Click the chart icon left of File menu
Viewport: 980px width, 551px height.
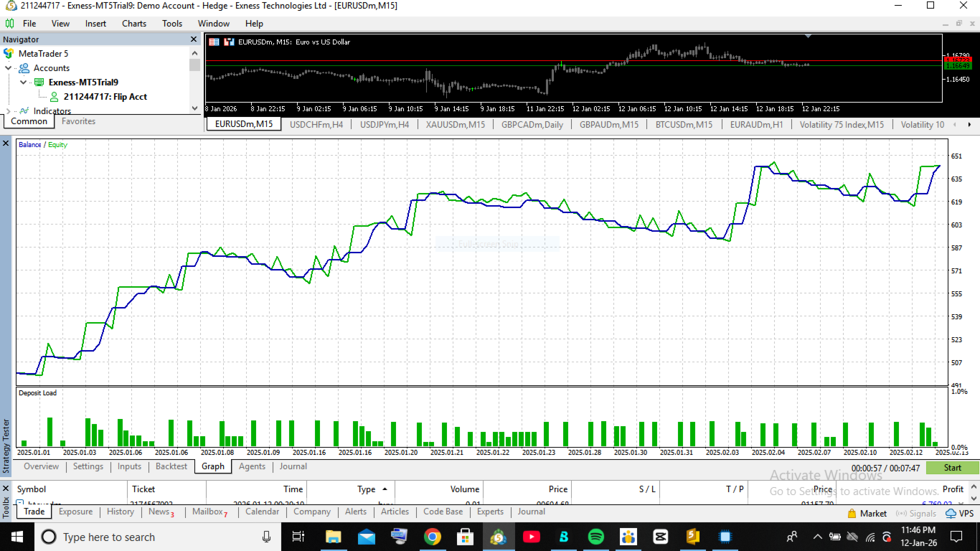[10, 24]
